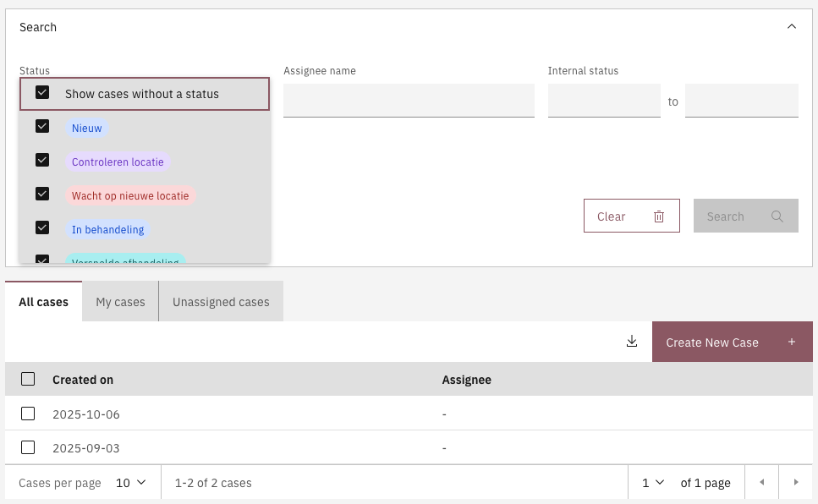Select the case created 2025-09-03
The width and height of the screenshot is (818, 504).
28,447
